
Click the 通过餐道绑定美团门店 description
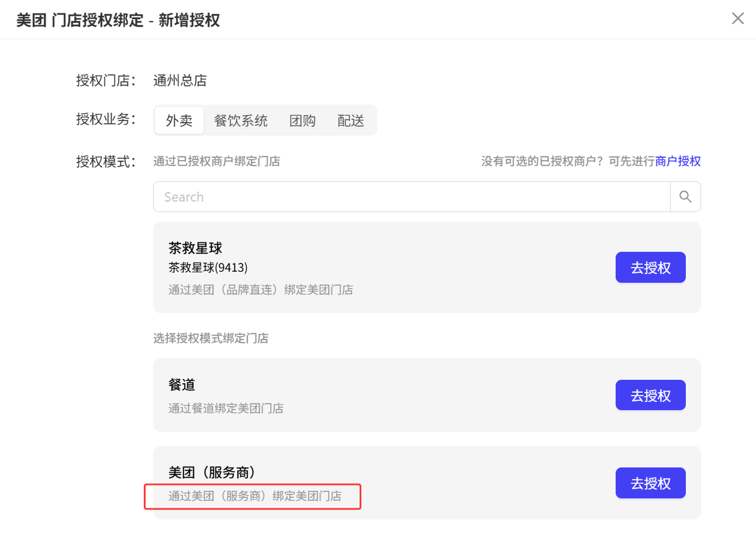point(226,408)
